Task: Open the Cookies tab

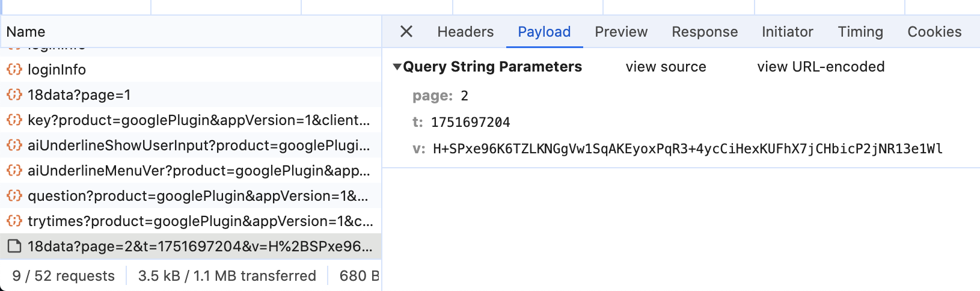Action: pyautogui.click(x=934, y=32)
